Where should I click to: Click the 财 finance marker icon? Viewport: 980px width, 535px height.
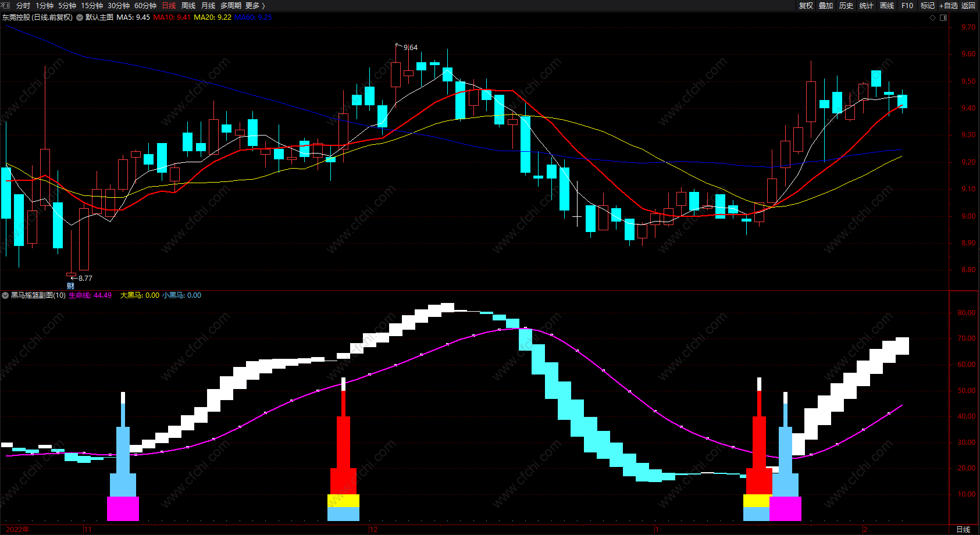pos(70,286)
